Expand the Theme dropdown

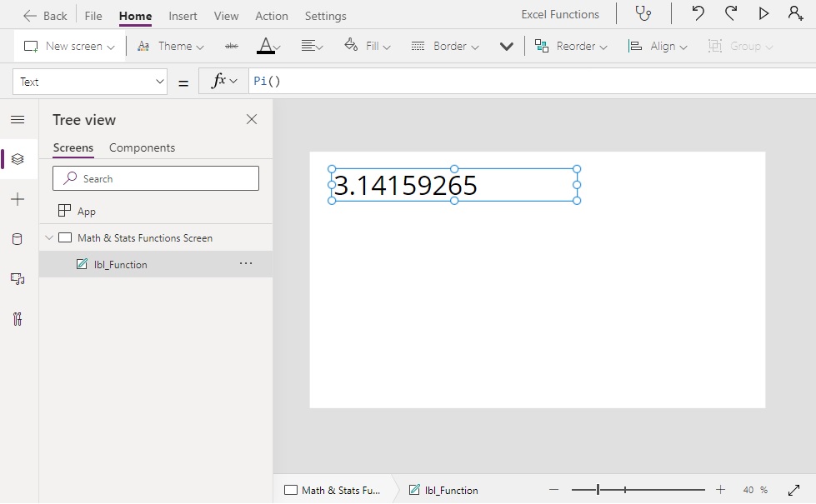pyautogui.click(x=171, y=47)
